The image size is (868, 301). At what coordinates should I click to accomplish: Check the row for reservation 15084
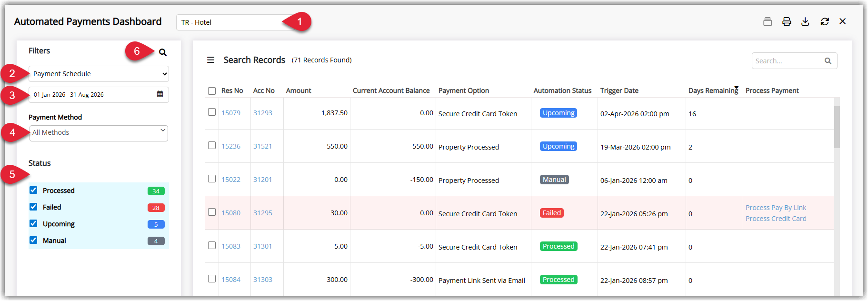(x=212, y=279)
